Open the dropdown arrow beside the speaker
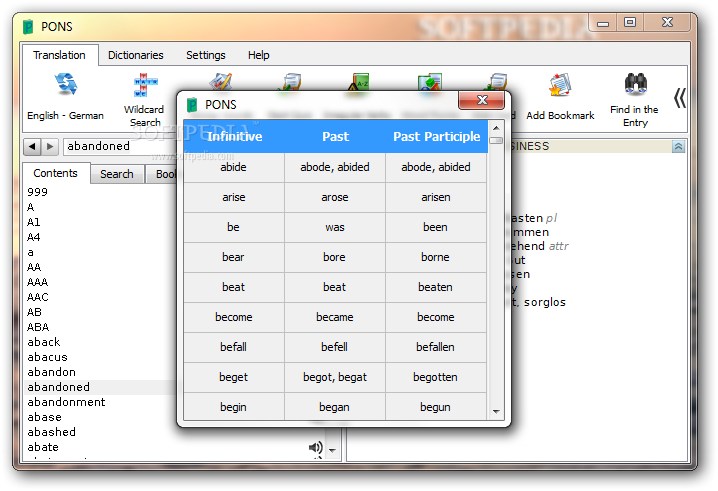The image size is (718, 491). tap(332, 450)
